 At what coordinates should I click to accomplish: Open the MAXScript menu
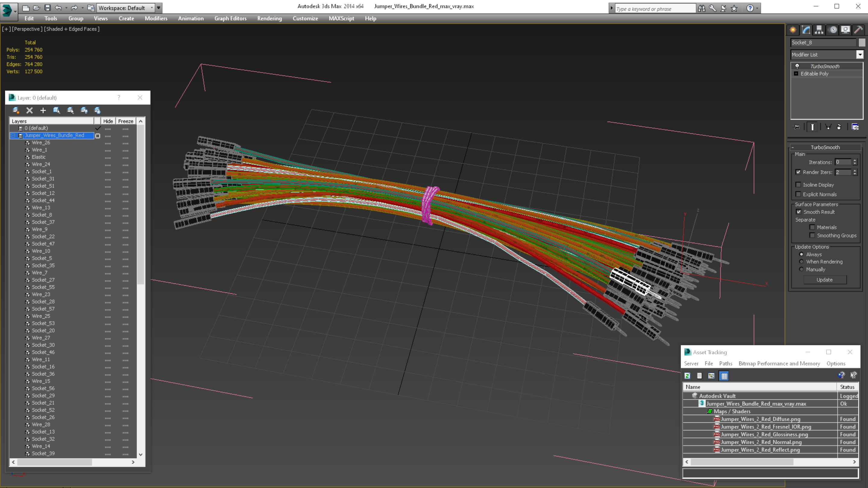coord(341,18)
